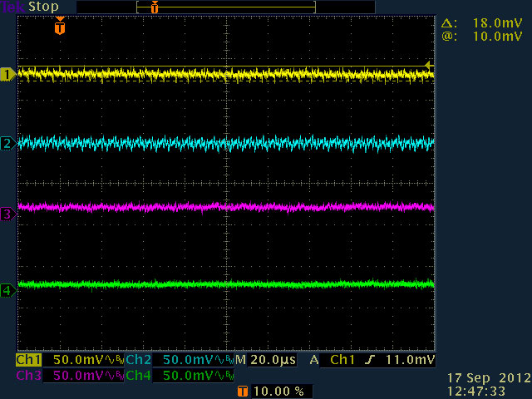Select the cyan channel 2 ground marker

click(8, 144)
